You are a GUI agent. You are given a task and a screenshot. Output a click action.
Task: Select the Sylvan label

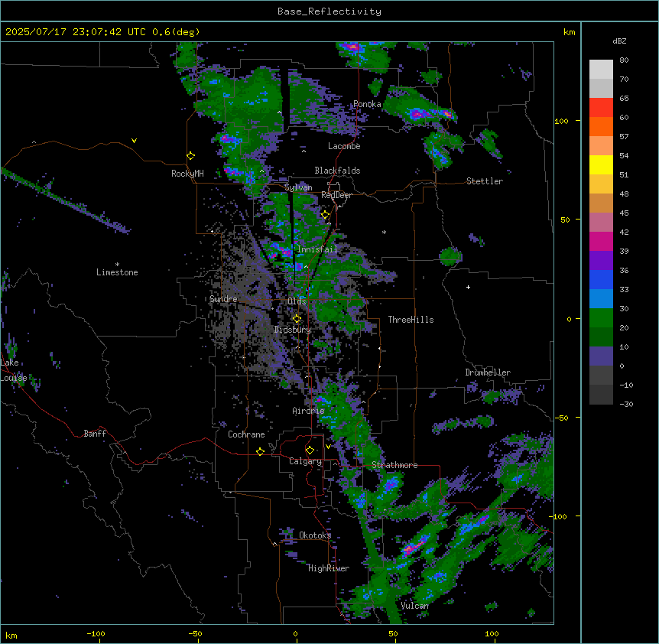point(298,187)
